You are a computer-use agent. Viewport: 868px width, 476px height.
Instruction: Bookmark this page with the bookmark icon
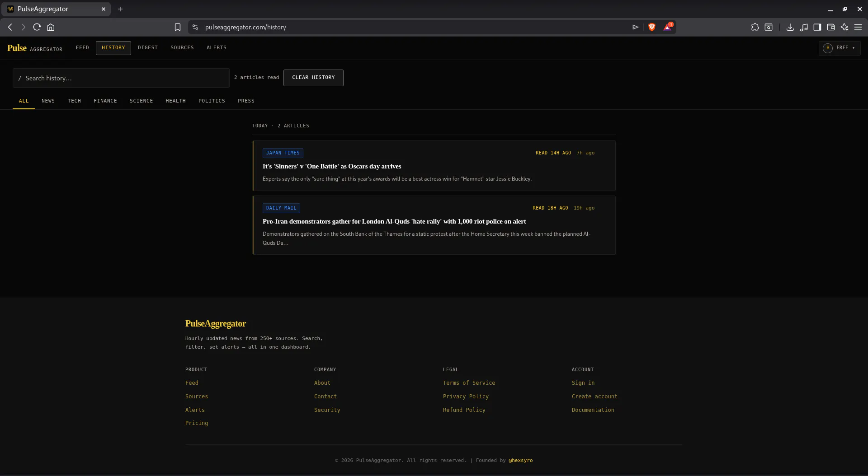click(178, 27)
